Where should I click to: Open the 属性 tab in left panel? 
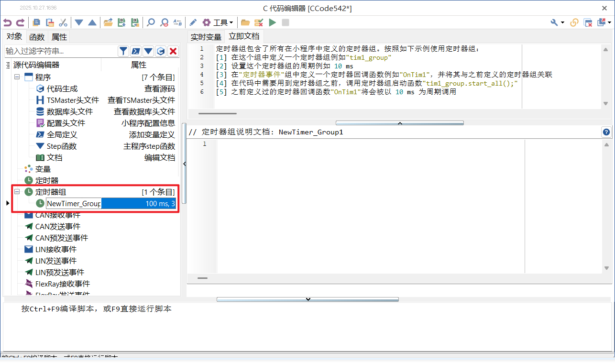coord(59,37)
